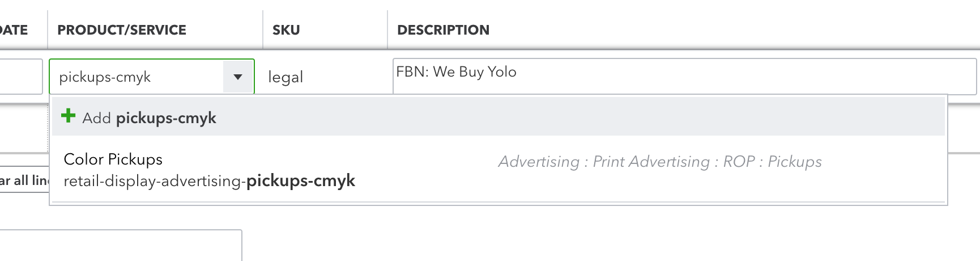980x261 pixels.
Task: Click the legal SKU cell
Action: [x=286, y=77]
